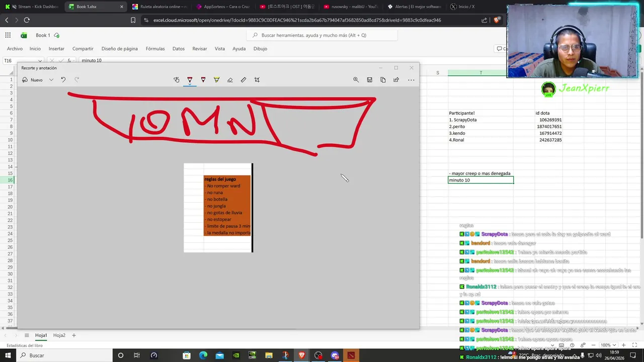644x362 pixels.
Task: Click the Book 1 file name
Action: coord(43,35)
